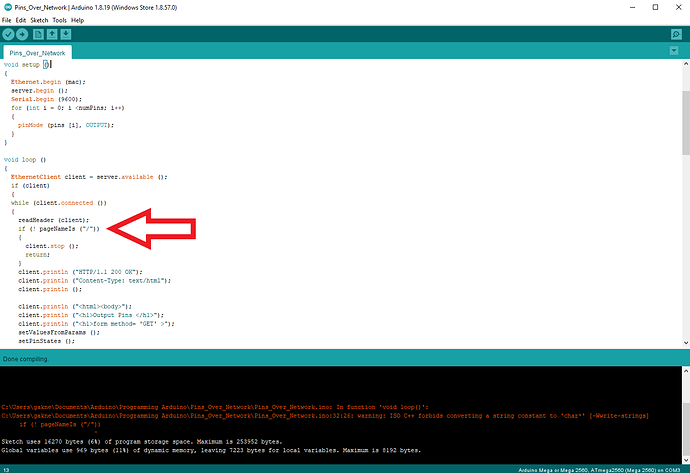
Task: Click the 'if (client)' line
Action: 30,186
